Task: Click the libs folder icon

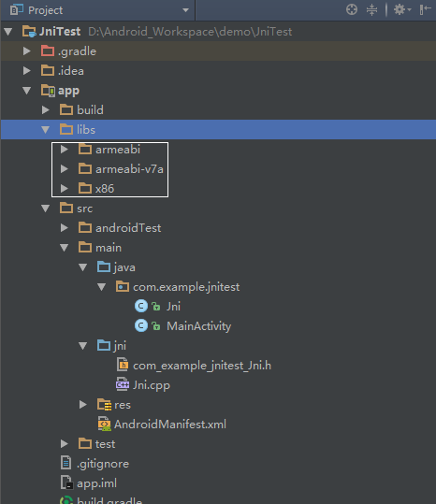Action: (66, 129)
